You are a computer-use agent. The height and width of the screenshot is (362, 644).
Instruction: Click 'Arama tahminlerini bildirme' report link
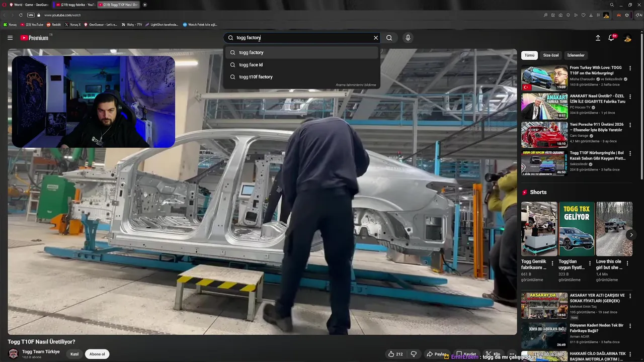pyautogui.click(x=356, y=85)
